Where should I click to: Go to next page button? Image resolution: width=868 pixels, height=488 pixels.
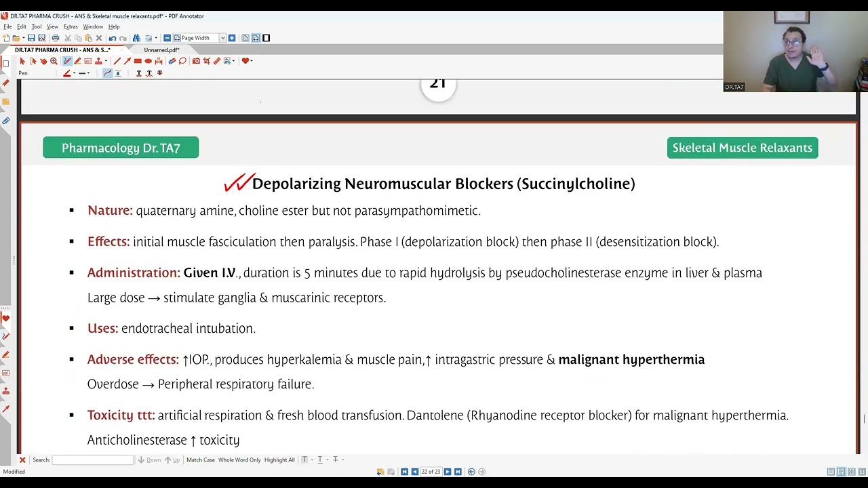click(x=447, y=472)
